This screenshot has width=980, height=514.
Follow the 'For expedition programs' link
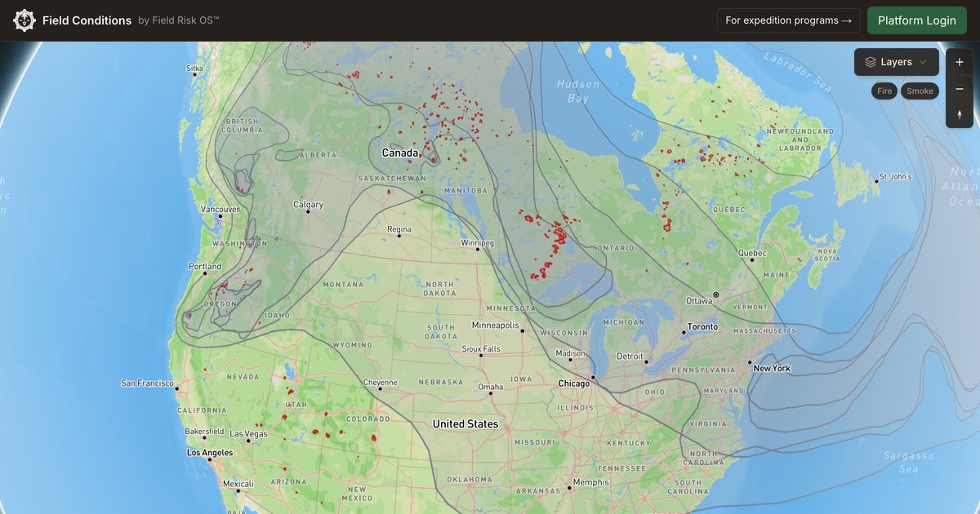pos(788,20)
